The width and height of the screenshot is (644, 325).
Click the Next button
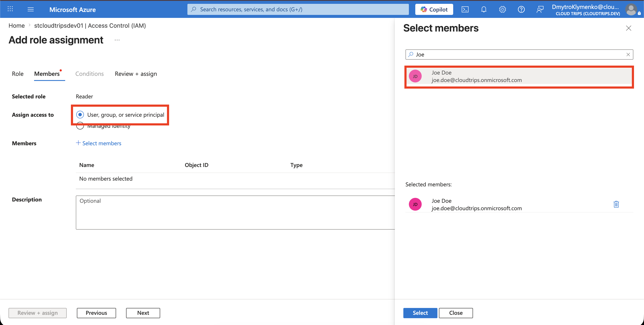tap(143, 313)
